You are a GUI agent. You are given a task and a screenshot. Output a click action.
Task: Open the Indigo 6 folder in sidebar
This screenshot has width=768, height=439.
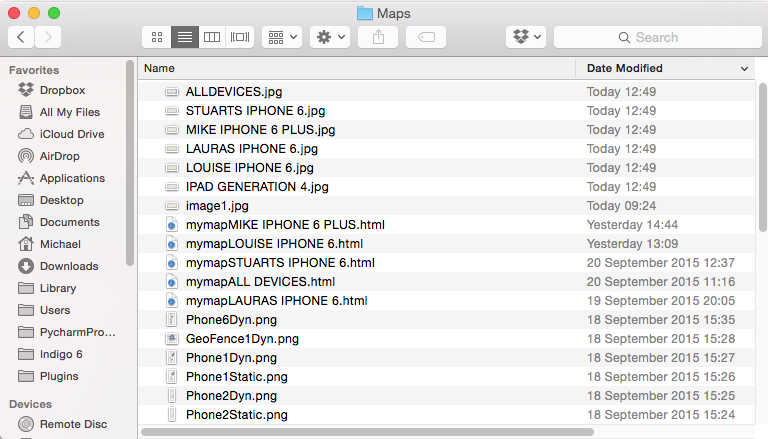tap(61, 354)
